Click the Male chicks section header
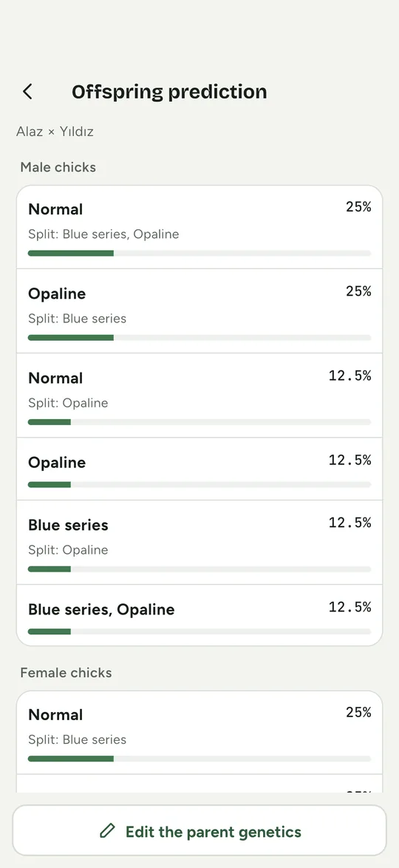The height and width of the screenshot is (868, 399). (x=58, y=167)
